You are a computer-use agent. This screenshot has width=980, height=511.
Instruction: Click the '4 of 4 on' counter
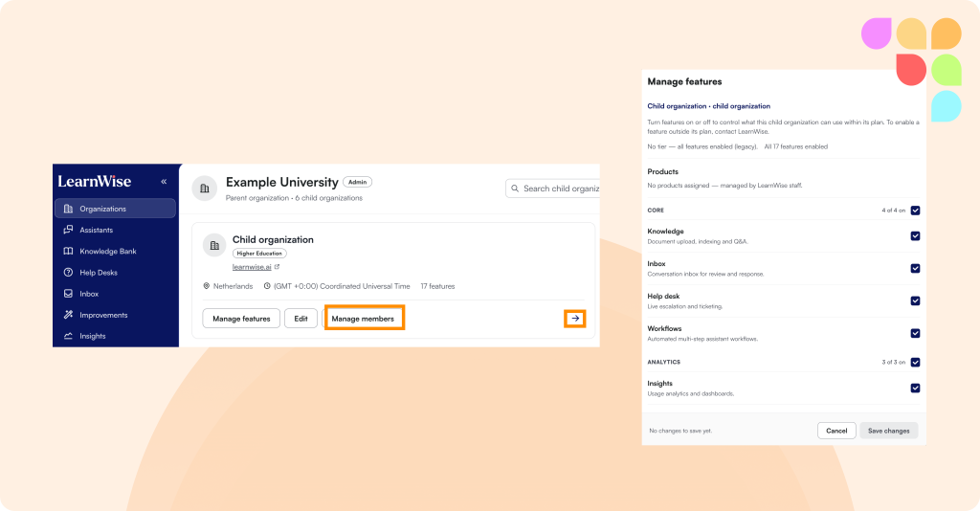(x=893, y=211)
